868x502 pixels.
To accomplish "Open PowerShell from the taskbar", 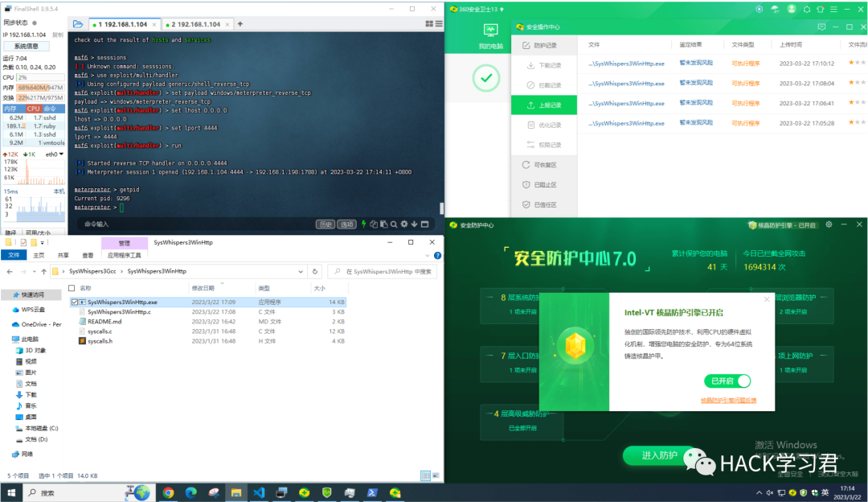I will [372, 492].
